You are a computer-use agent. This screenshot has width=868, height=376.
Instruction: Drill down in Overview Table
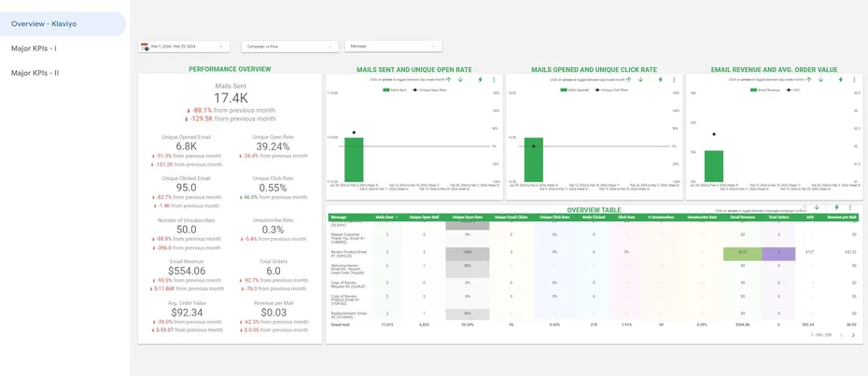pos(816,207)
